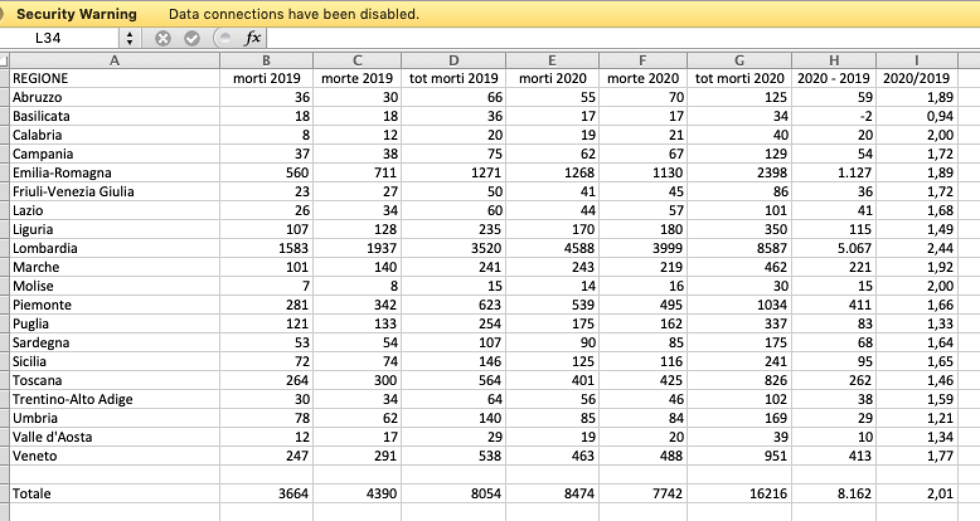This screenshot has height=521, width=980.
Task: Select column G header
Action: (739, 61)
